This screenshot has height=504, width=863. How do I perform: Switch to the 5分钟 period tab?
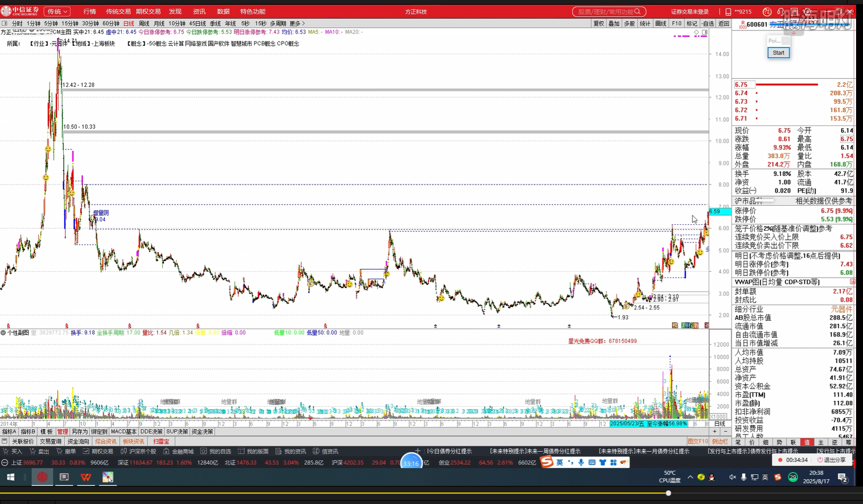(x=51, y=23)
